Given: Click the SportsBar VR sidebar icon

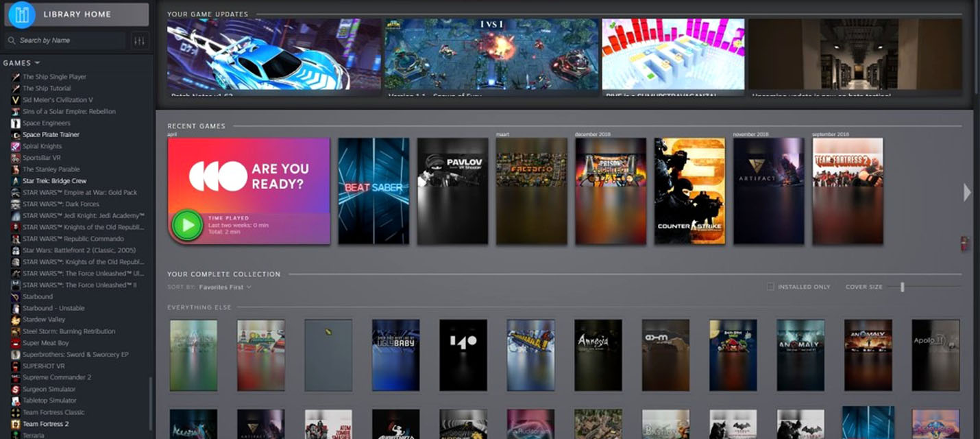Looking at the screenshot, I should tap(16, 158).
